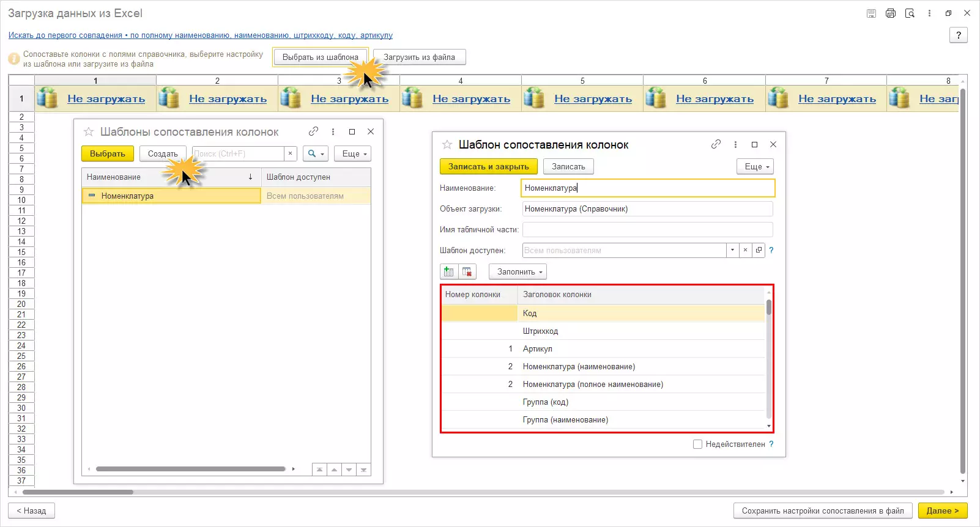Click the print icon in the main title bar
Screen dimensions: 980x527
891,13
